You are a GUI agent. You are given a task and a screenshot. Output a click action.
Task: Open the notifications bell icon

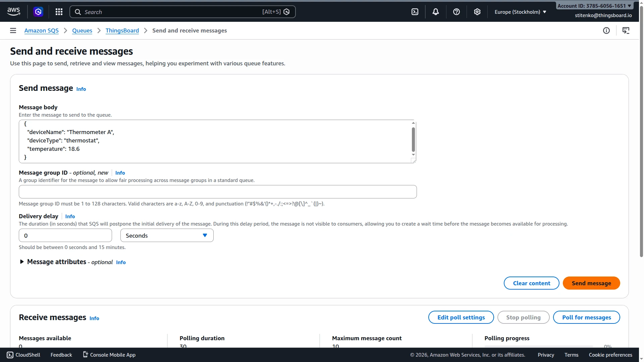point(436,12)
